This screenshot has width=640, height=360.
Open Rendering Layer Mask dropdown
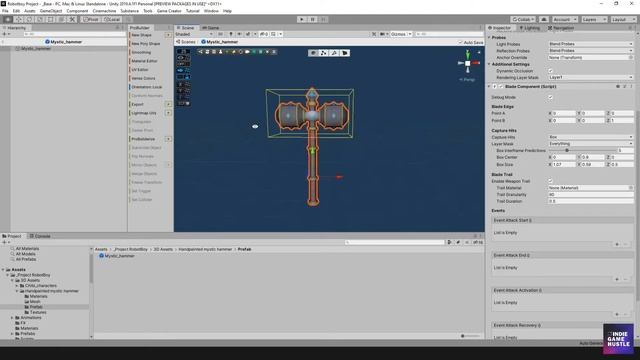pyautogui.click(x=591, y=77)
